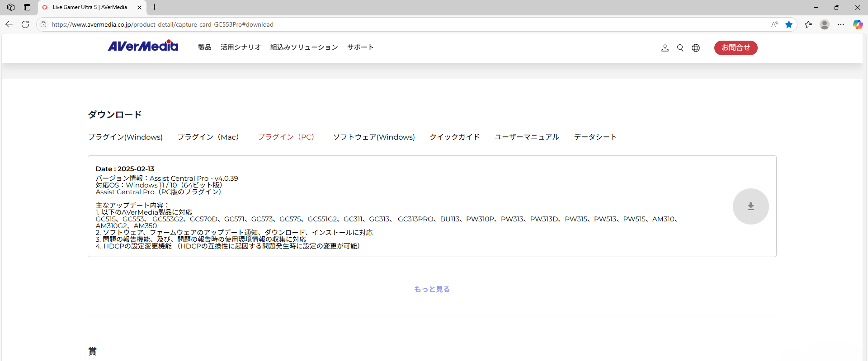This screenshot has height=361, width=868.
Task: Click the AVerMedia logo
Action: click(x=143, y=46)
